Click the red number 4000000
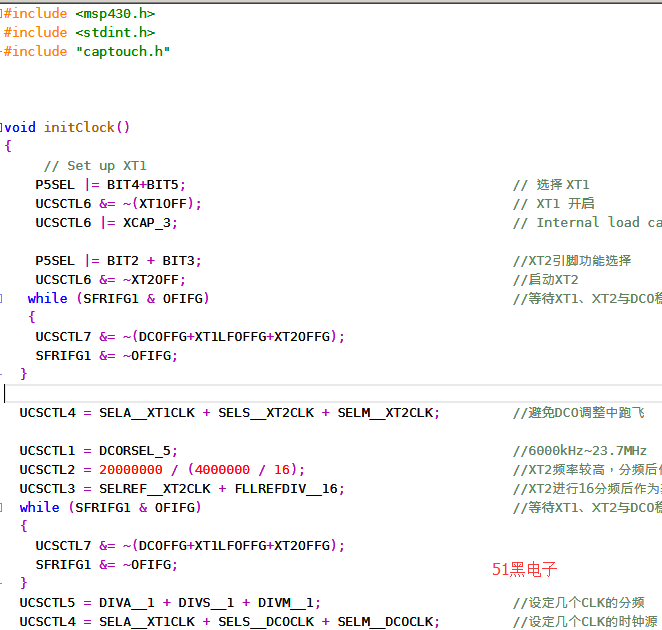Screen dimensions: 662x630 (x=222, y=470)
